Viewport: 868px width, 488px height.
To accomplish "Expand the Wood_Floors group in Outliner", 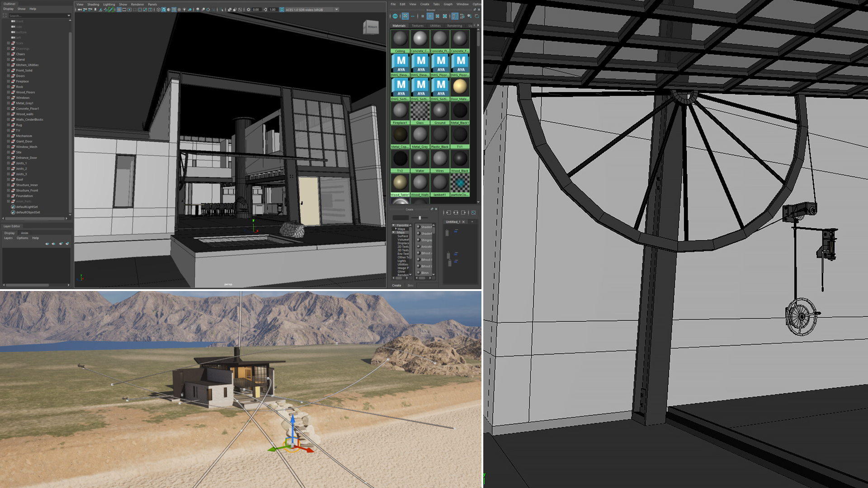I will point(8,92).
